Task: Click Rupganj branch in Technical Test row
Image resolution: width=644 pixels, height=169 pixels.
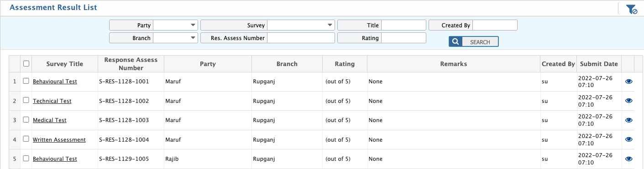Action: [264, 101]
